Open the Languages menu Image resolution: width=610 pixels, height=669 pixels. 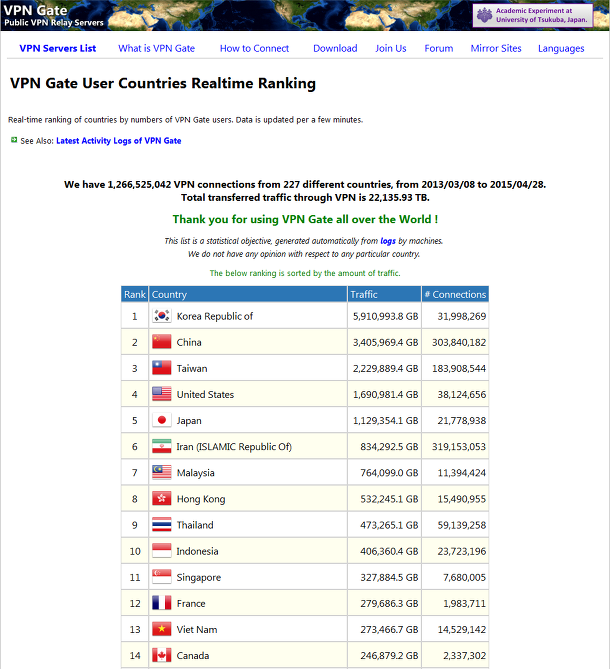tap(561, 49)
